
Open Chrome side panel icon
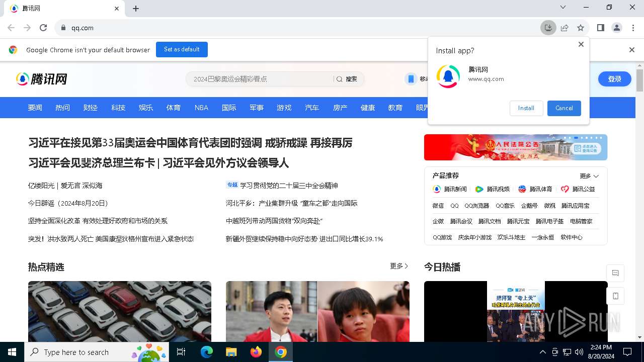[600, 28]
